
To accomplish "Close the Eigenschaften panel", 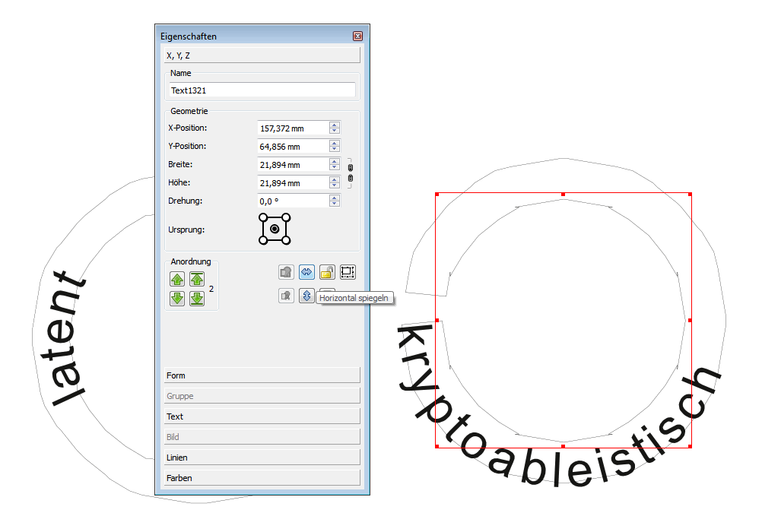I will click(x=357, y=36).
